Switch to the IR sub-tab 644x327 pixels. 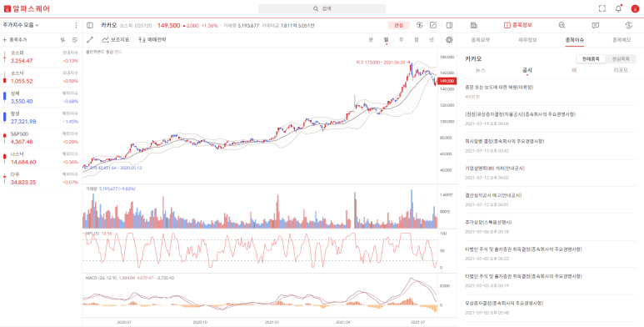[574, 70]
